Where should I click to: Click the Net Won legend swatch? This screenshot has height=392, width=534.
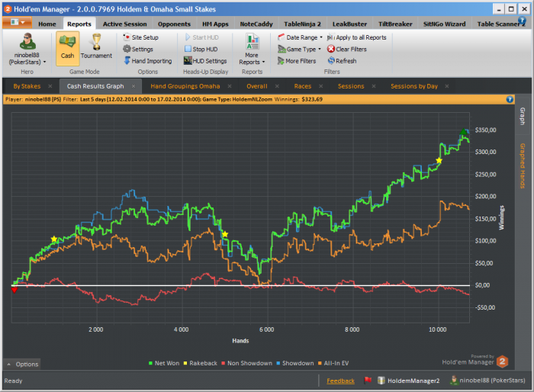150,363
